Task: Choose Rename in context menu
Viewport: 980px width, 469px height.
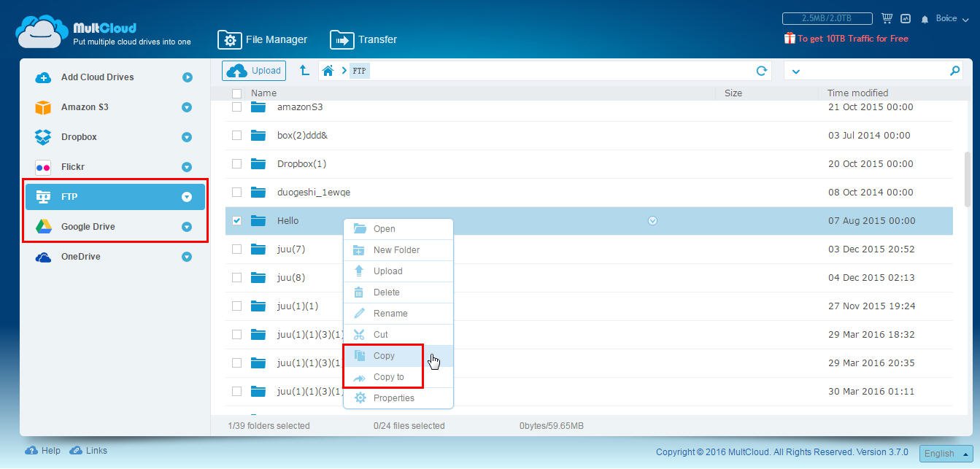Action: (x=398, y=314)
